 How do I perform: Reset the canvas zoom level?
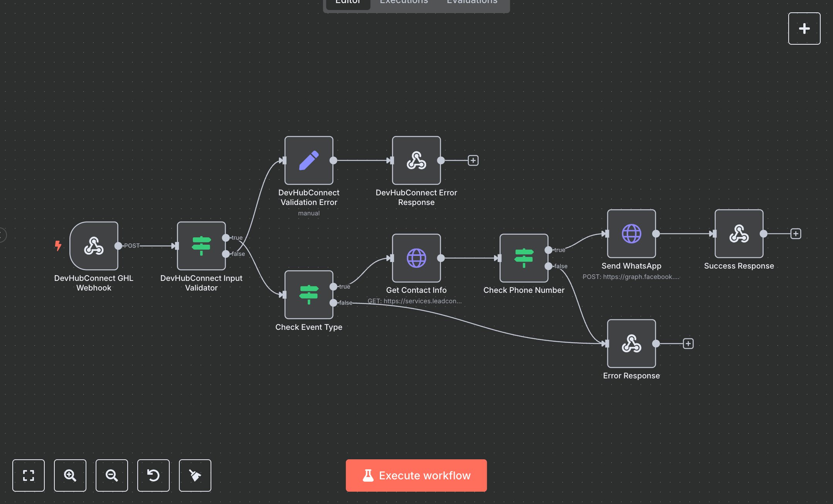[153, 475]
